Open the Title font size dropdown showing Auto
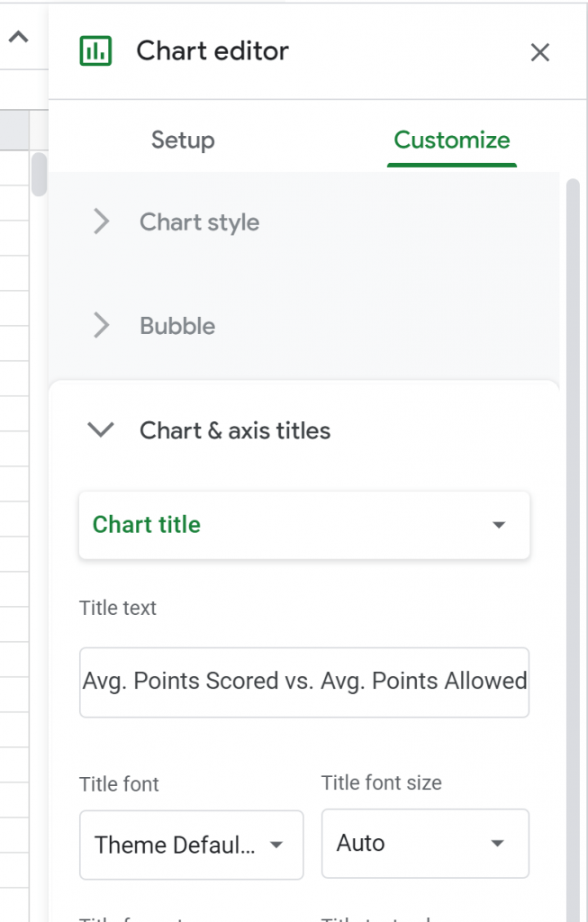The height and width of the screenshot is (922, 588). (x=424, y=844)
